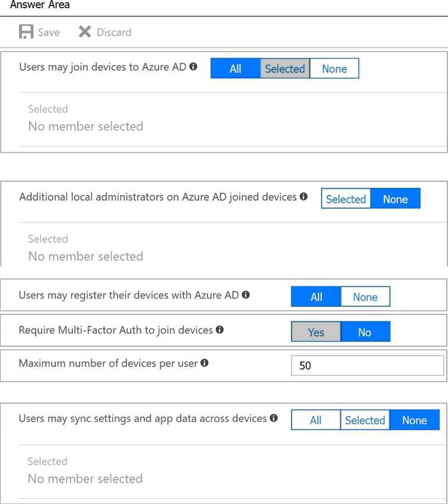448x504 pixels.
Task: Set sync settings and app data to All
Action: [316, 420]
